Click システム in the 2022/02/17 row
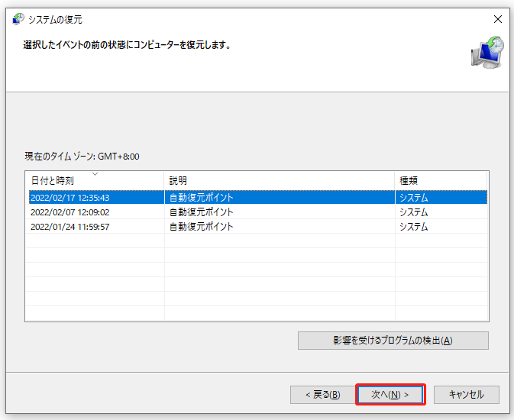The image size is (514, 420). point(414,197)
